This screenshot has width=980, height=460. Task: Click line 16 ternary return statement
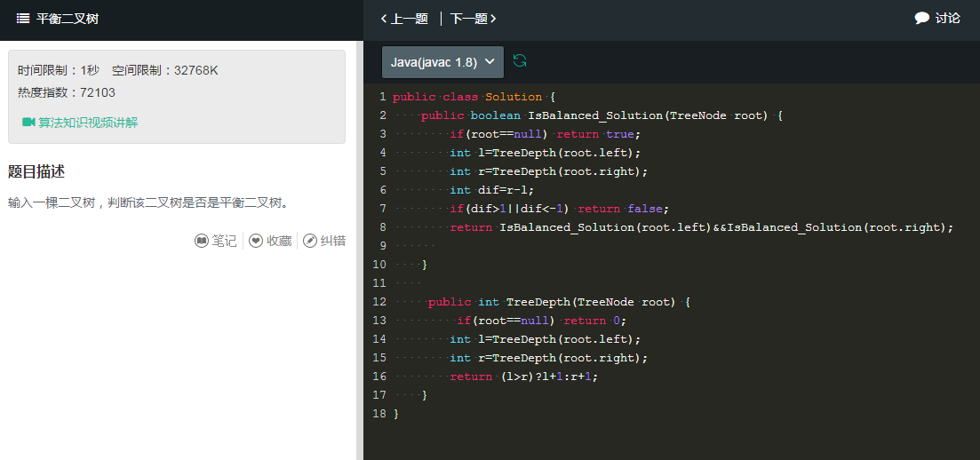point(524,377)
